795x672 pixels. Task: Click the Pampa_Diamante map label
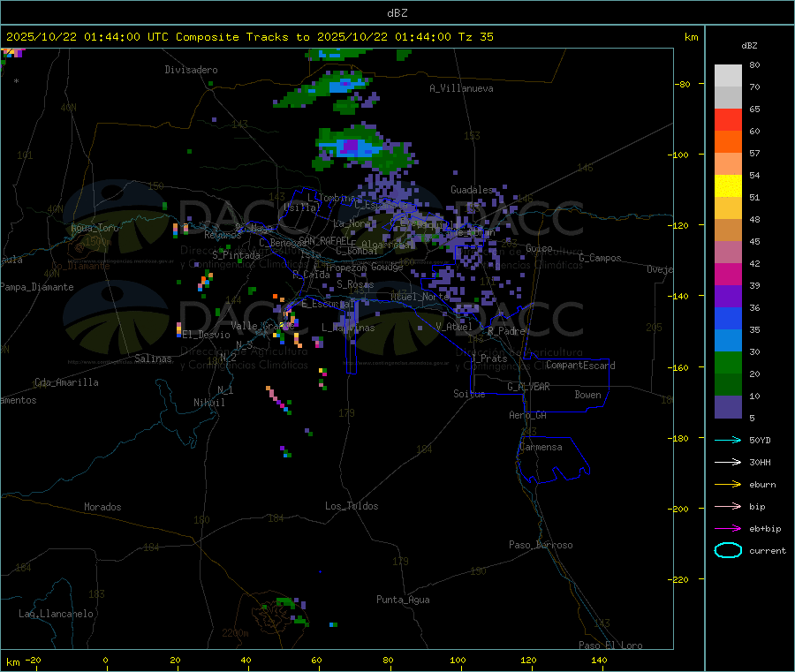click(x=37, y=287)
